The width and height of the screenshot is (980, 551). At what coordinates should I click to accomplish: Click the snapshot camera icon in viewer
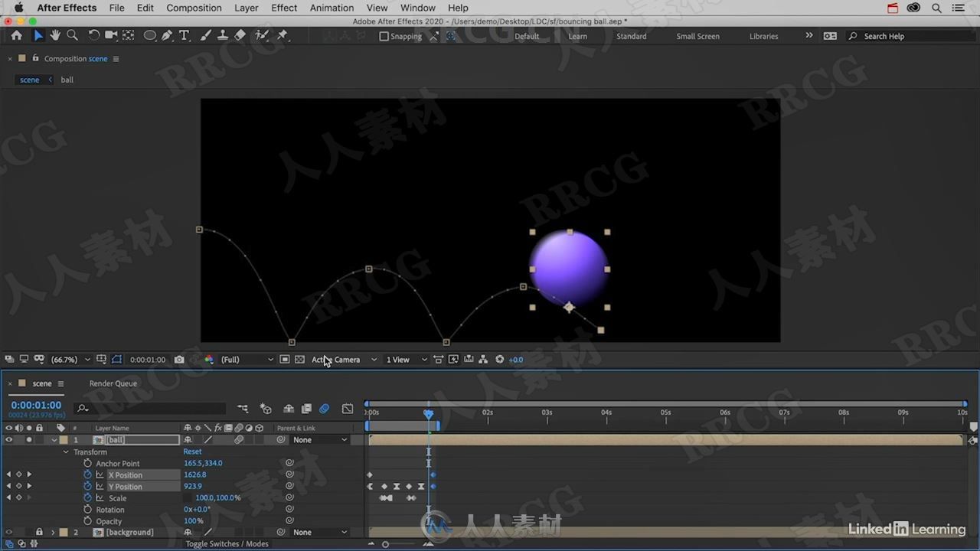(x=179, y=360)
